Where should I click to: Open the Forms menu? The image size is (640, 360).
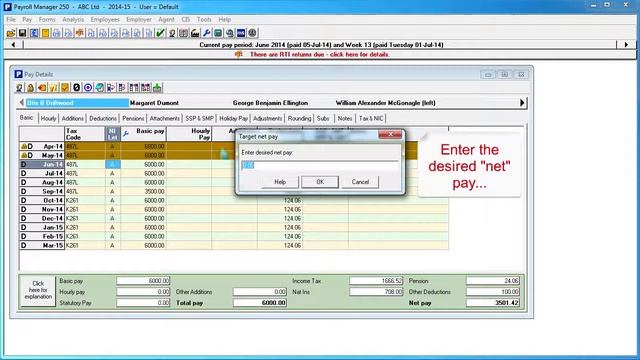pos(47,19)
